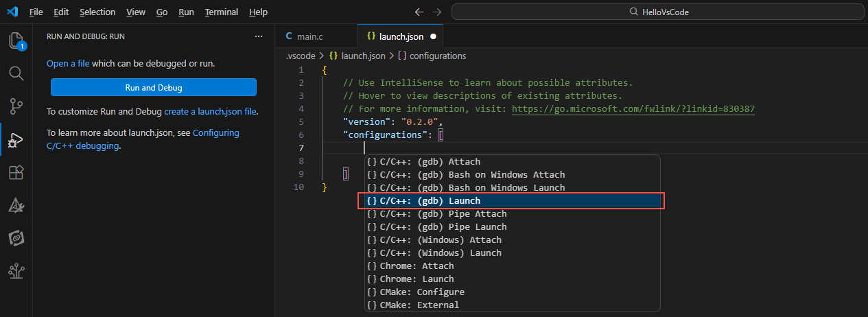Select 'C/C++: (Windows) Attach' suggestion
The image size is (868, 317).
point(513,240)
